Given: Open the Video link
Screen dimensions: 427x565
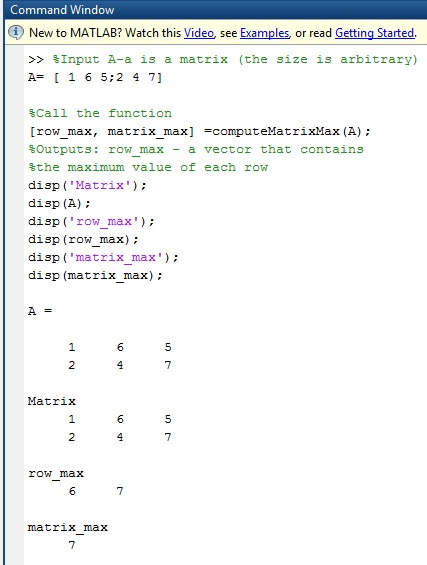Looking at the screenshot, I should pyautogui.click(x=199, y=33).
